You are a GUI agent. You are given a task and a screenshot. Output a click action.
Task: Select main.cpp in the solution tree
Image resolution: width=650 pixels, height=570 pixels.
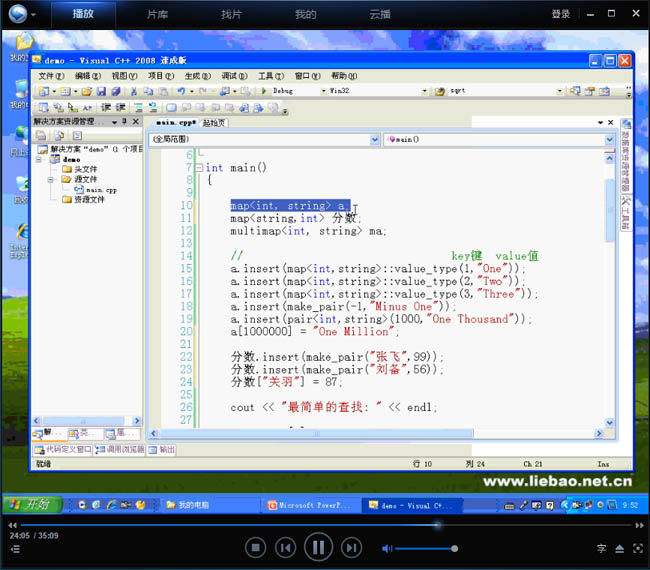click(x=100, y=189)
